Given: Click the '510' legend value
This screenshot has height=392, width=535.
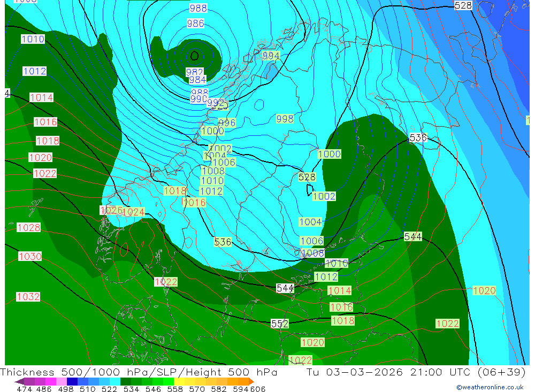Looking at the screenshot, I should coord(88,389).
